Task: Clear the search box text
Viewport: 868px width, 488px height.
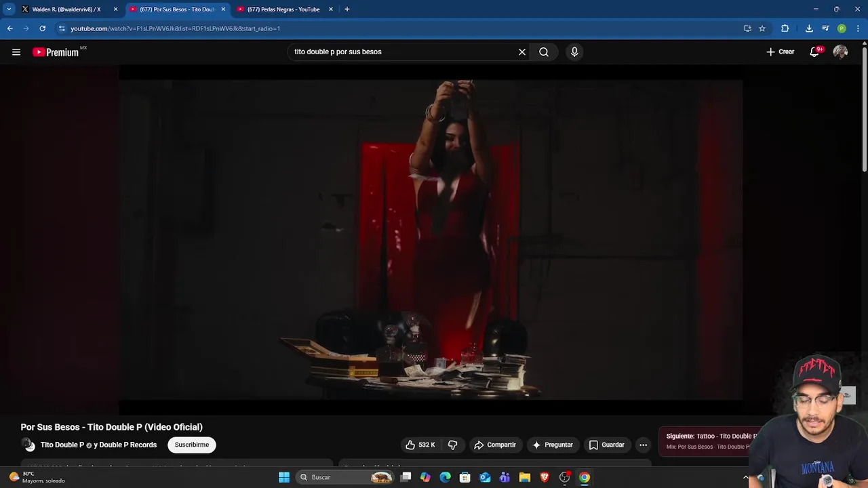Action: click(522, 52)
